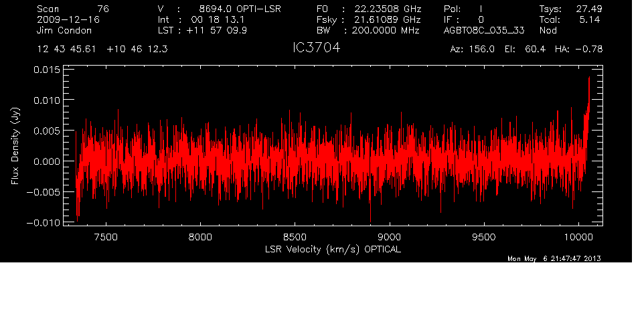
Task: Click the IF value 0
Action: click(481, 19)
